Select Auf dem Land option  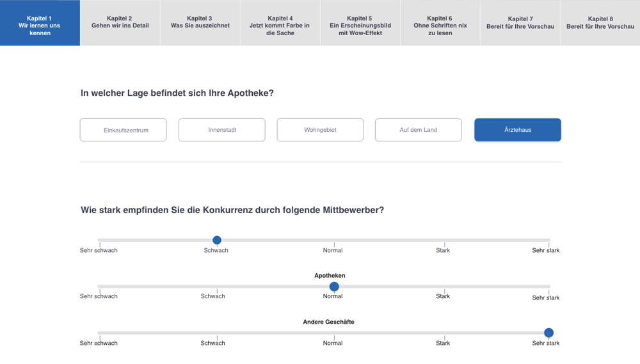tap(419, 130)
